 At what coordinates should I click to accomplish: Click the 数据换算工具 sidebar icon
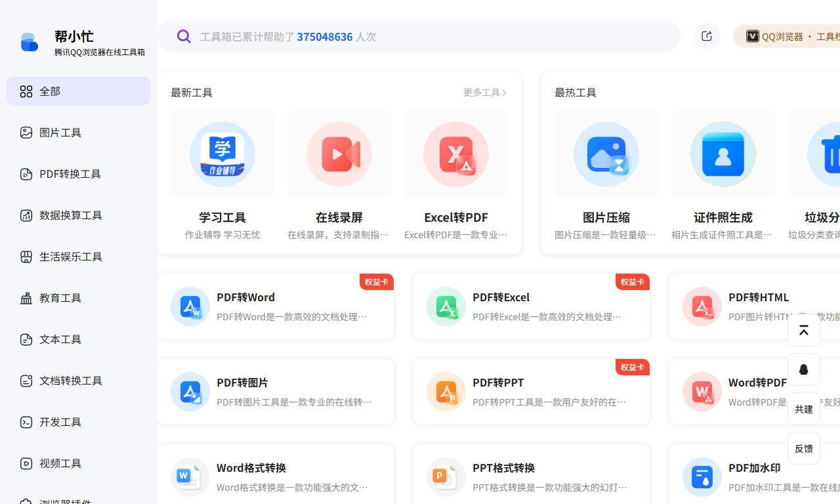(x=26, y=215)
